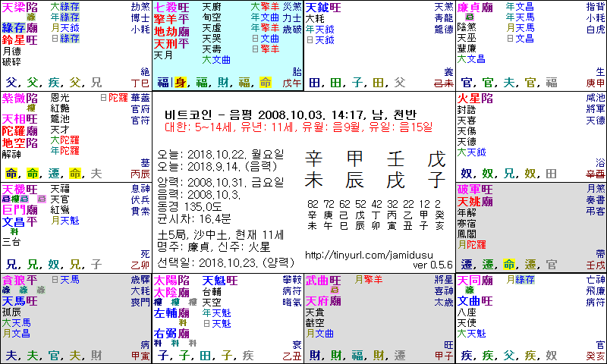Click the 'ver 0.5.6' version label
This screenshot has width=607, height=364.
(432, 265)
